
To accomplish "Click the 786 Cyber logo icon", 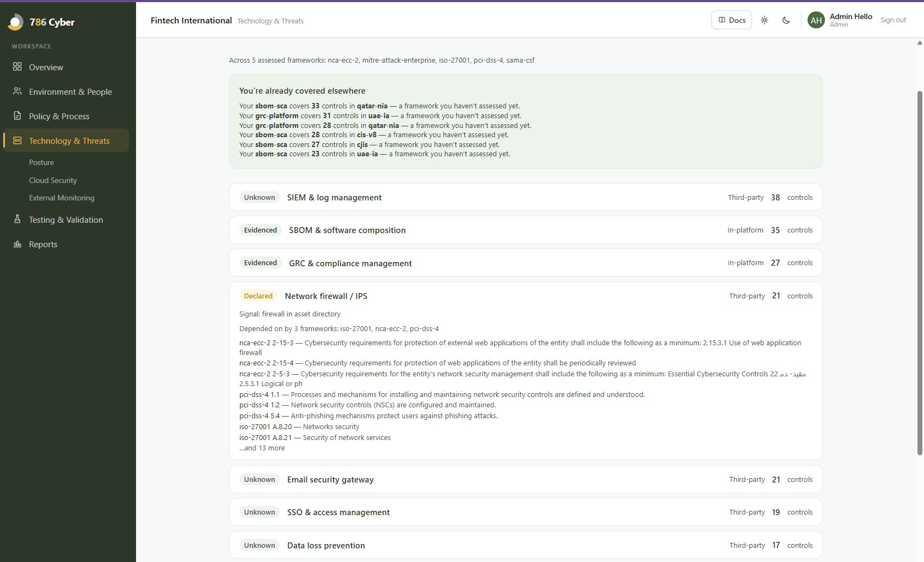I will coord(15,22).
